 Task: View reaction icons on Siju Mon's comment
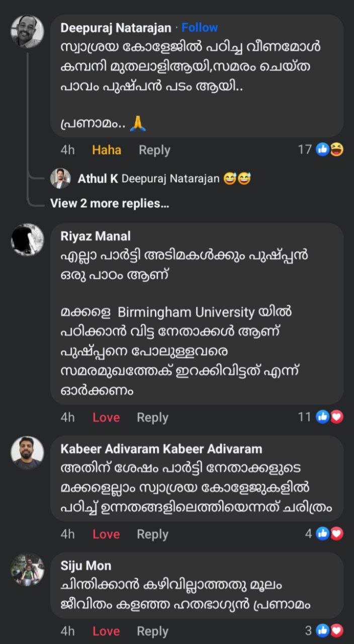click(330, 630)
